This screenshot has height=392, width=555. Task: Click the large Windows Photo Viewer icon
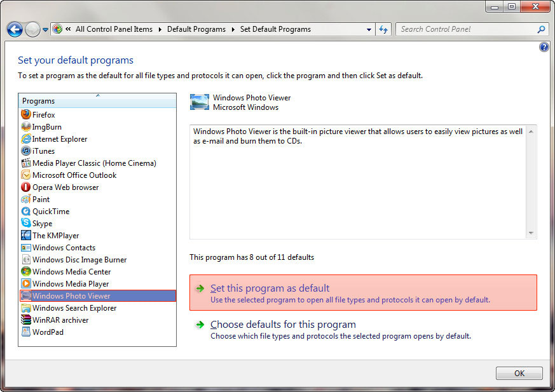(199, 102)
